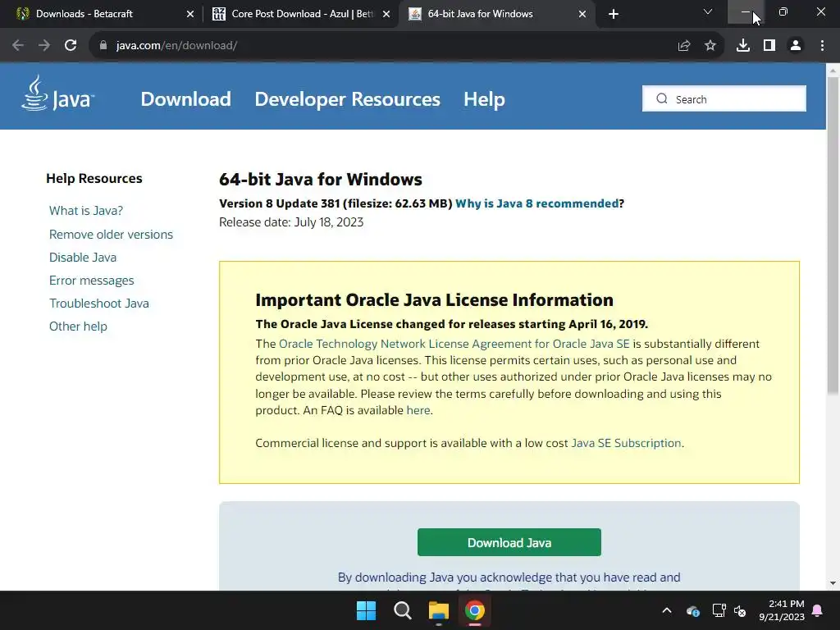Open Chrome downloads icon
Image resolution: width=840 pixels, height=630 pixels.
743,46
